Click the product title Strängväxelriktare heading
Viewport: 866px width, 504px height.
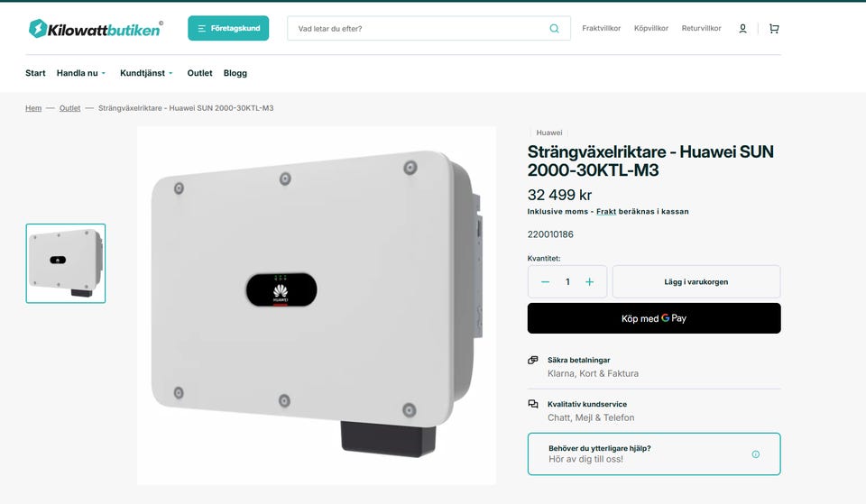tap(650, 160)
